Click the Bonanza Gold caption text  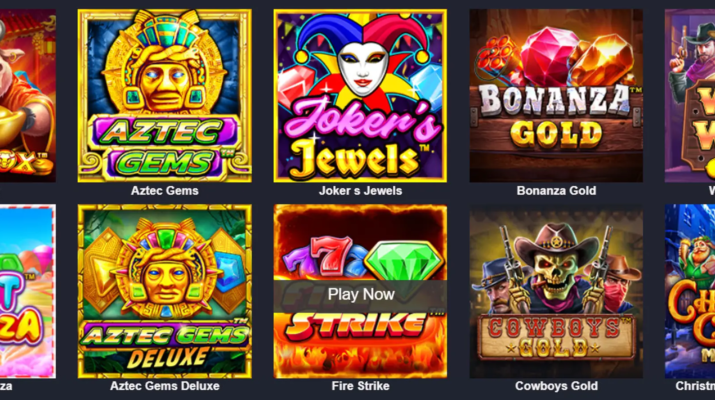point(556,191)
